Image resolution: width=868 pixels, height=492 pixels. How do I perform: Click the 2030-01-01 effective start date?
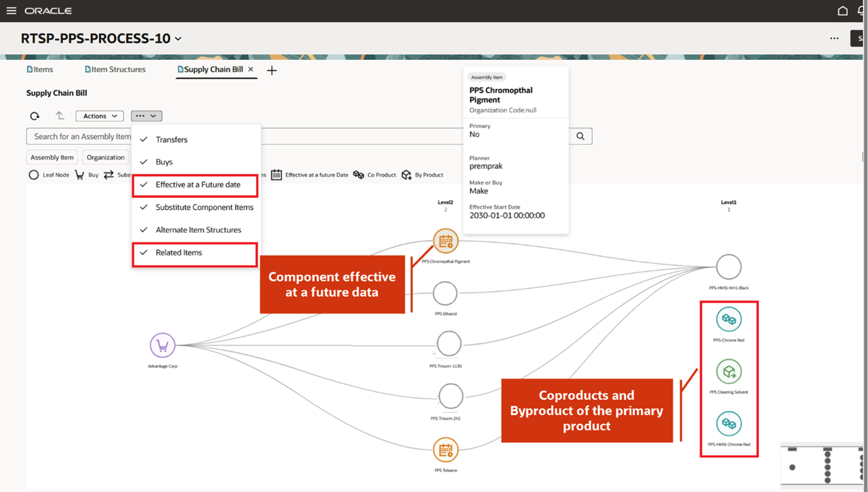point(507,215)
